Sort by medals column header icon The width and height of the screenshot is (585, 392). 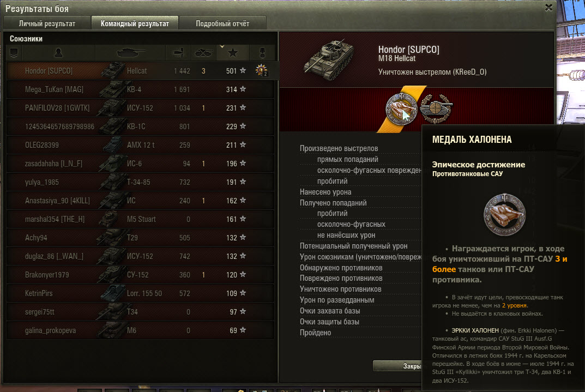pos(262,53)
